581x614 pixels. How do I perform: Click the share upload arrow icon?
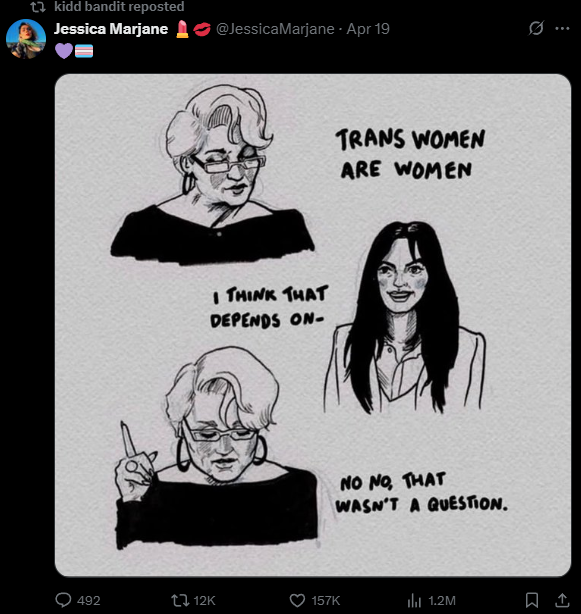[562, 600]
